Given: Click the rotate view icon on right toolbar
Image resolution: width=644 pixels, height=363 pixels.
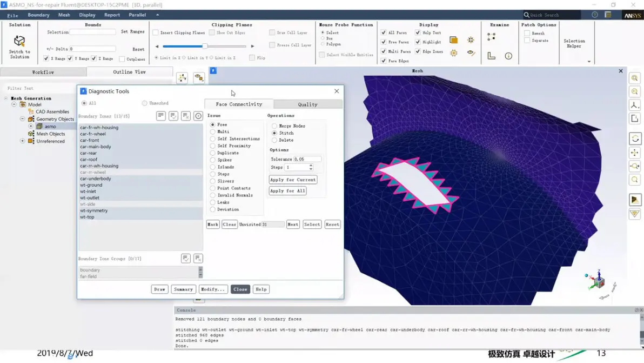Looking at the screenshot, I should pyautogui.click(x=635, y=138).
